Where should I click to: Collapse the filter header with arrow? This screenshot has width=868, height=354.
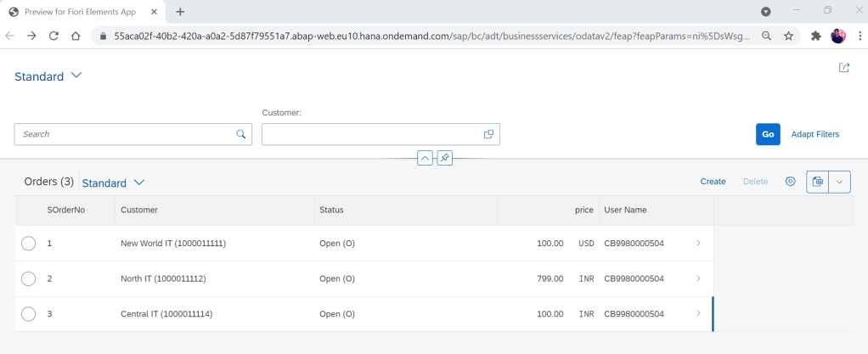pos(425,158)
